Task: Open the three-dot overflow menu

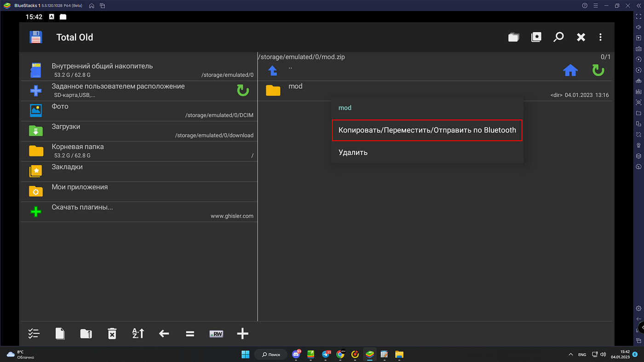Action: coord(600,37)
